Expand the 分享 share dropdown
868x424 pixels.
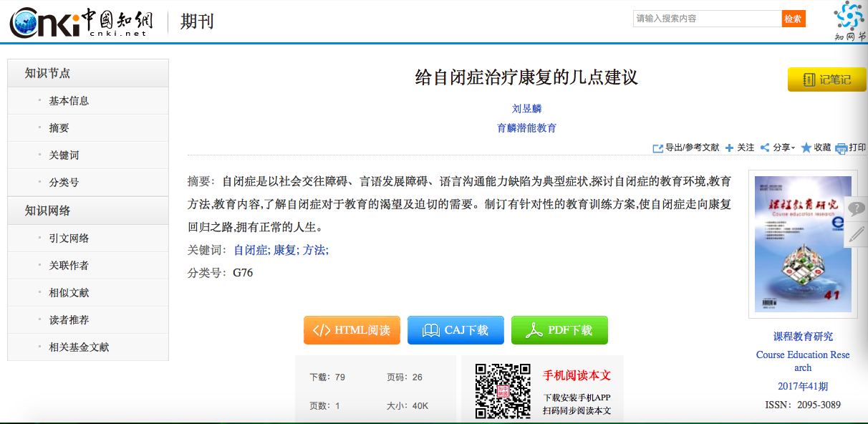tap(777, 148)
